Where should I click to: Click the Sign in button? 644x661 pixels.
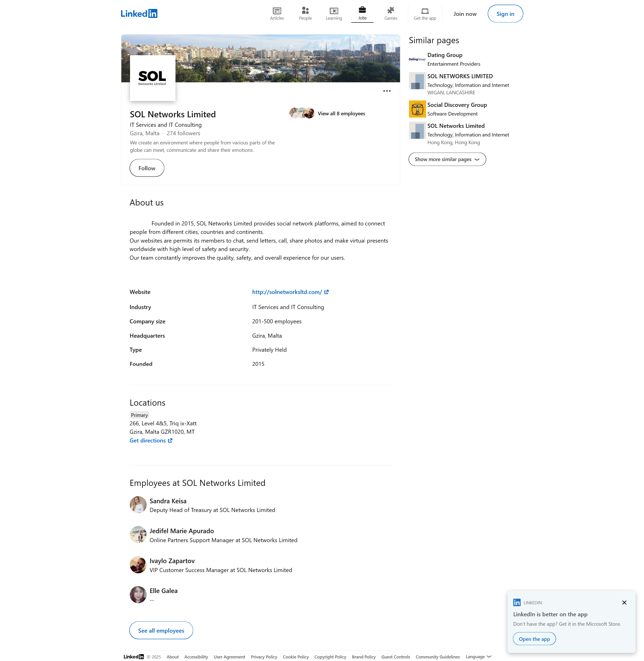click(x=505, y=14)
